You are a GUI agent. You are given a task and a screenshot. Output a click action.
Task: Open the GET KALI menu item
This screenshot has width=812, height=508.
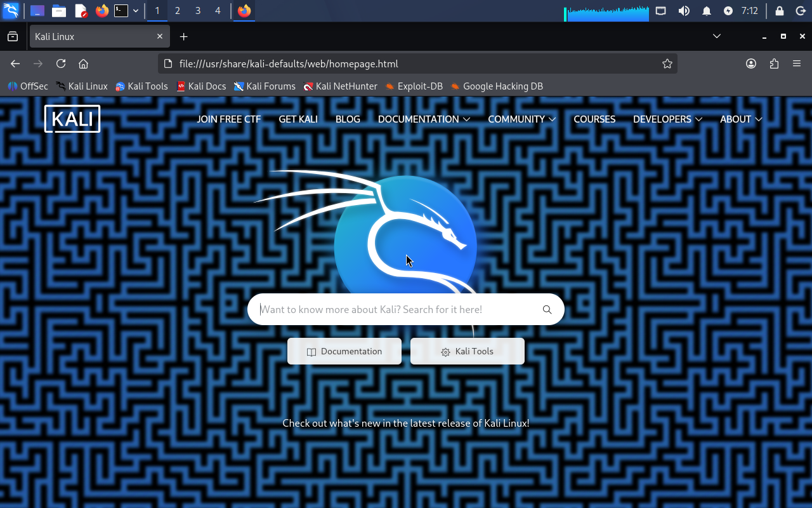point(298,119)
